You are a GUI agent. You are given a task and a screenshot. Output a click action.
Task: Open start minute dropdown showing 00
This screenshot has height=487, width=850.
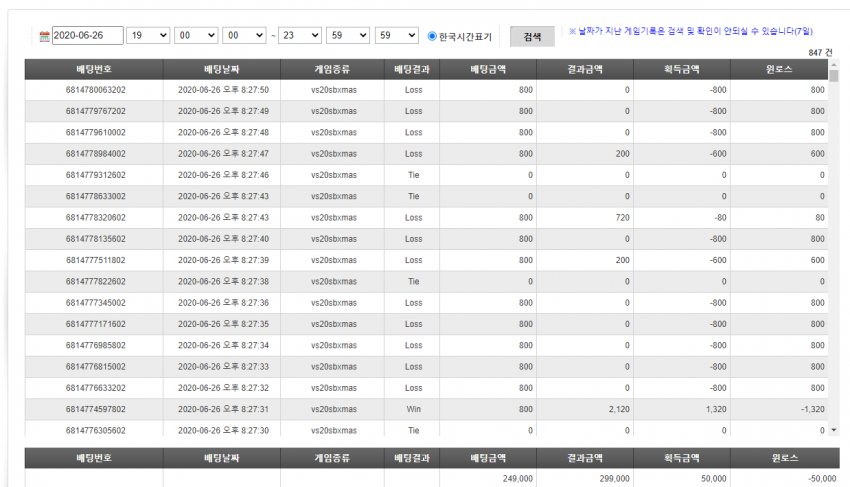pos(196,36)
